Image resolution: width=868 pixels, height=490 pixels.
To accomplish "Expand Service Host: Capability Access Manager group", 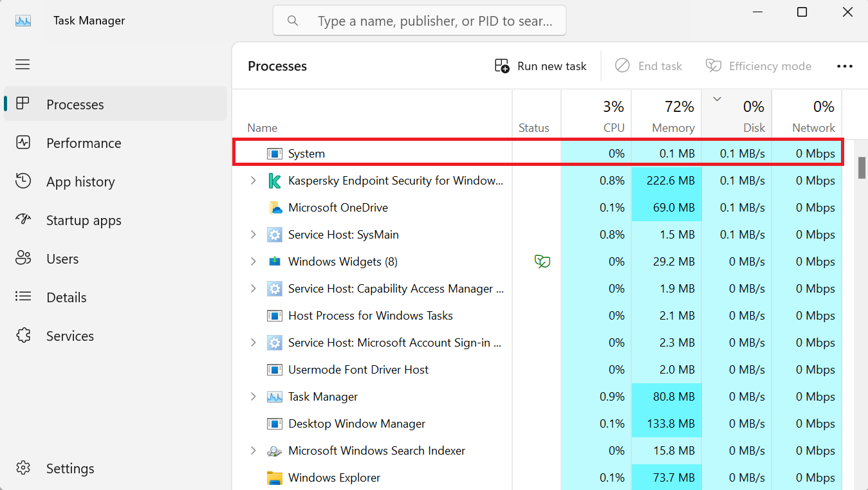I will pyautogui.click(x=254, y=289).
